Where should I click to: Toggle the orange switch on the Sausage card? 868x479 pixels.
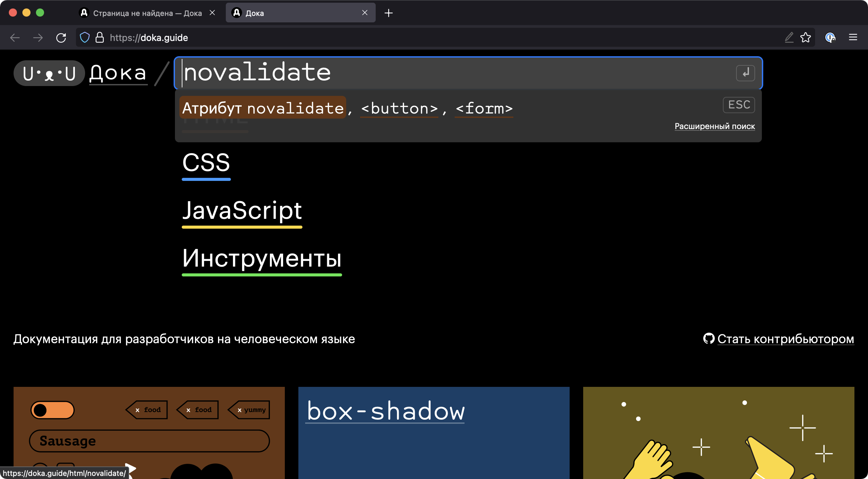point(52,410)
